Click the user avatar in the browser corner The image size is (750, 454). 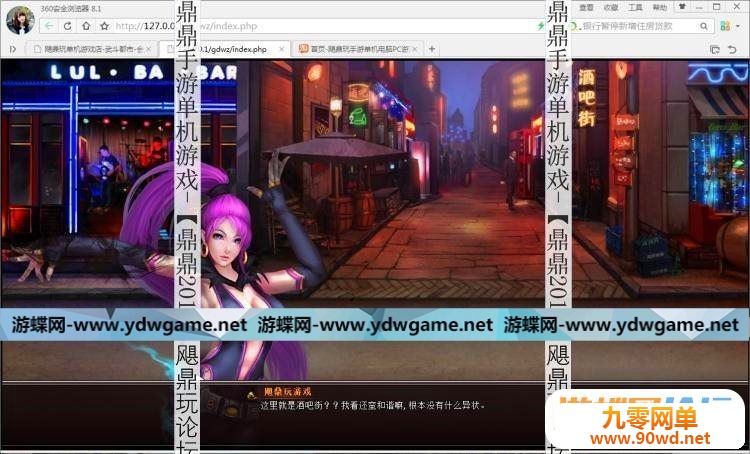20,20
